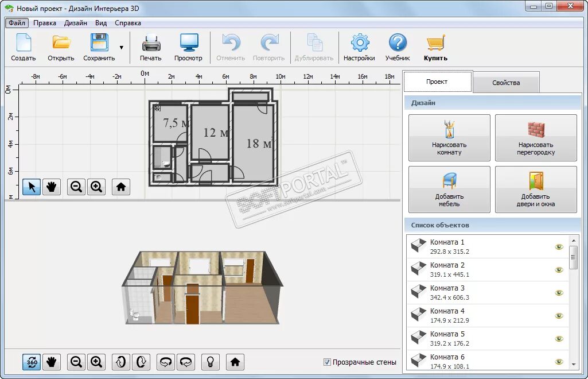The width and height of the screenshot is (588, 379).
Task: Zoom out in the 3D view
Action: 76,362
